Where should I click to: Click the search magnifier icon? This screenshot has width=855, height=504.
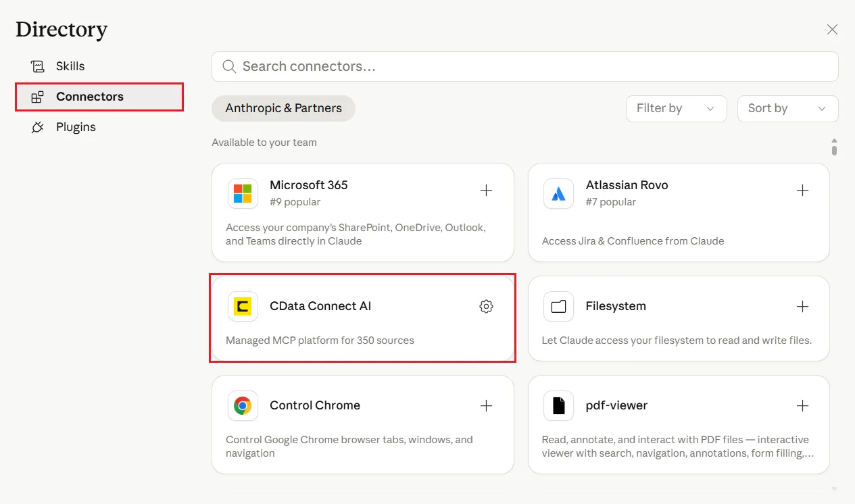tap(229, 66)
